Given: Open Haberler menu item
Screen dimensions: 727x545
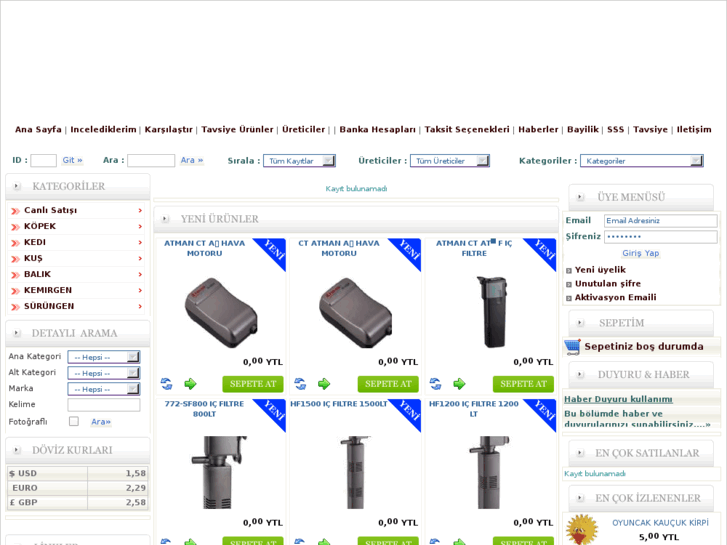Looking at the screenshot, I should pyautogui.click(x=538, y=129).
